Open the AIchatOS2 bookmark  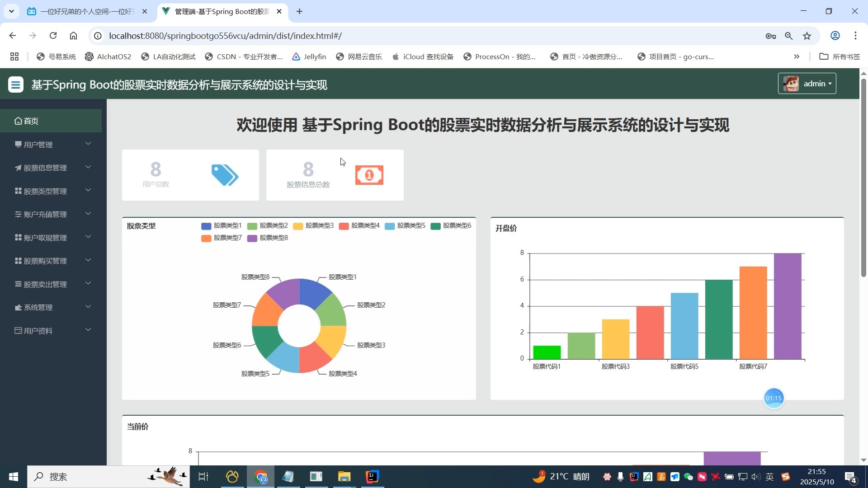point(108,56)
